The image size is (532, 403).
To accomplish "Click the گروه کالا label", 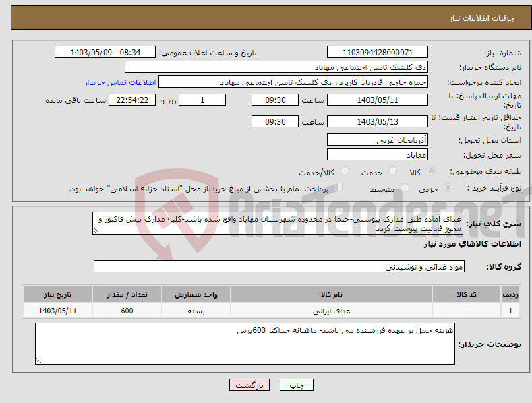I will click(504, 267).
